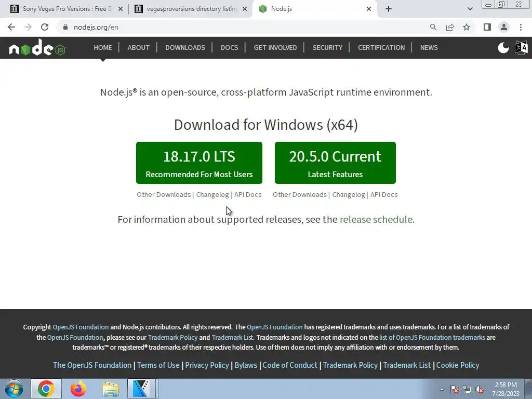
Task: Open the DOWNLOADS nav item
Action: click(185, 47)
